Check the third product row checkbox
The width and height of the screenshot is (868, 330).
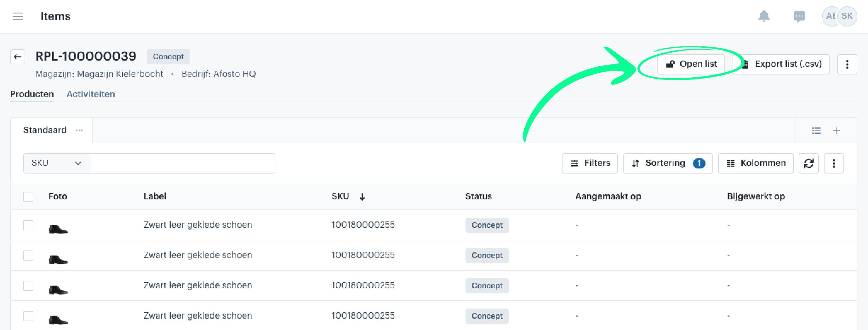point(28,286)
